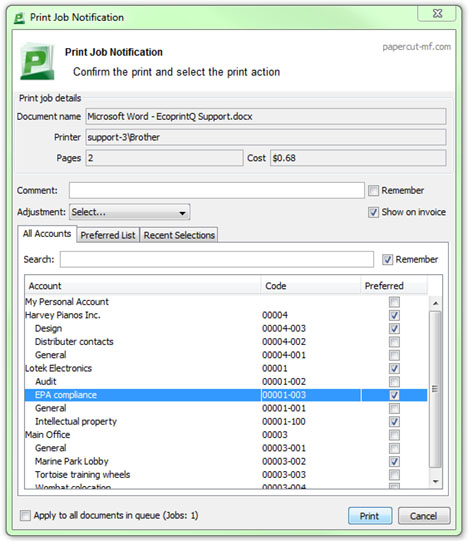Open the Recent Selections tab
Screen dimensions: 468x541
coord(179,235)
